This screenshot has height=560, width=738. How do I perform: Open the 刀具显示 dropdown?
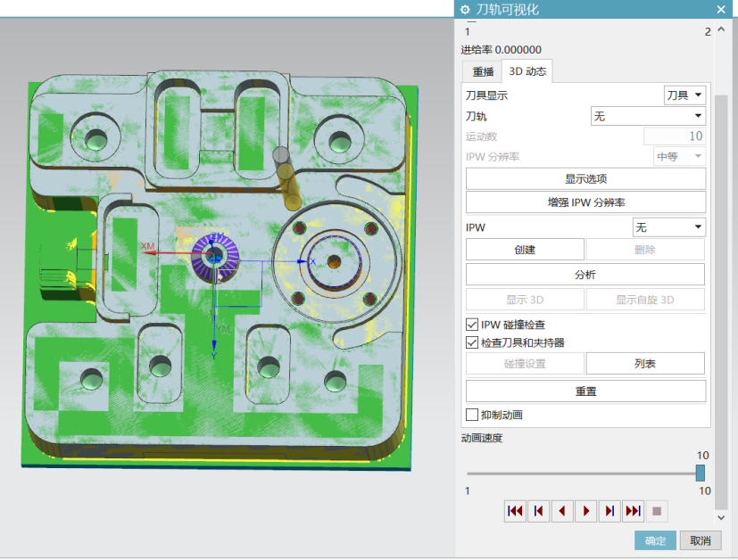[684, 95]
